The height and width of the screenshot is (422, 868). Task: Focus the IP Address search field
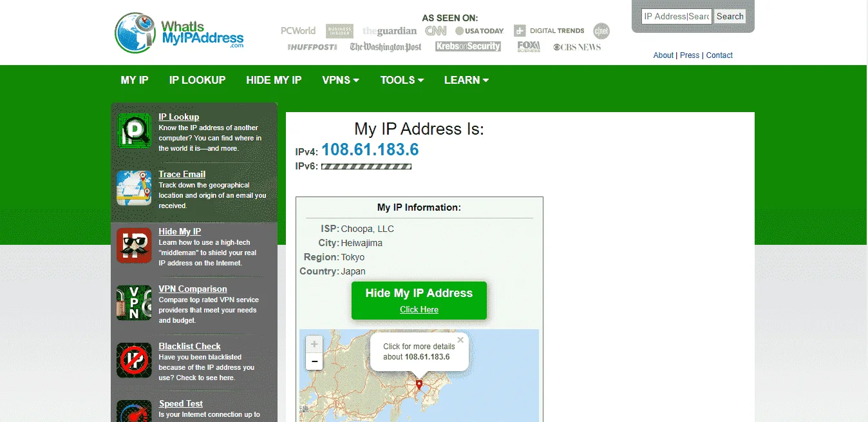[x=677, y=16]
